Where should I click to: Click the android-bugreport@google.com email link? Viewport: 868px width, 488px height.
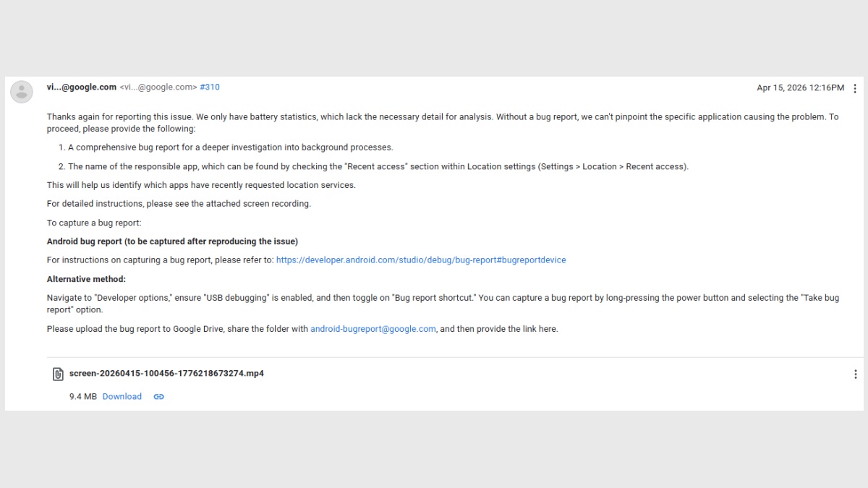pos(373,329)
